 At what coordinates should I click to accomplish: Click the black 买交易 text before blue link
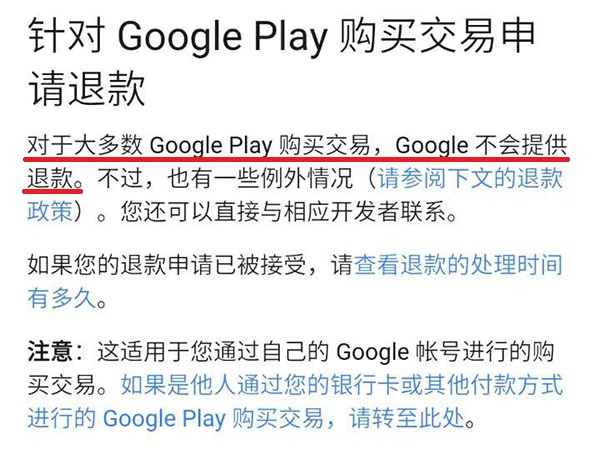[62, 385]
